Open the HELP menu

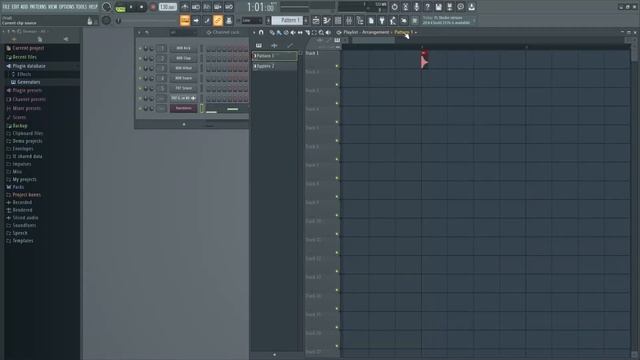(93, 7)
